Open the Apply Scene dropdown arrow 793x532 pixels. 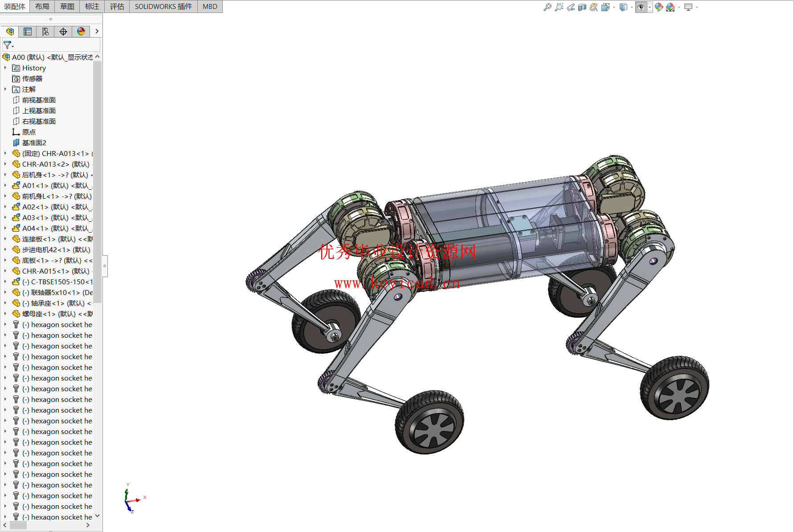[679, 7]
